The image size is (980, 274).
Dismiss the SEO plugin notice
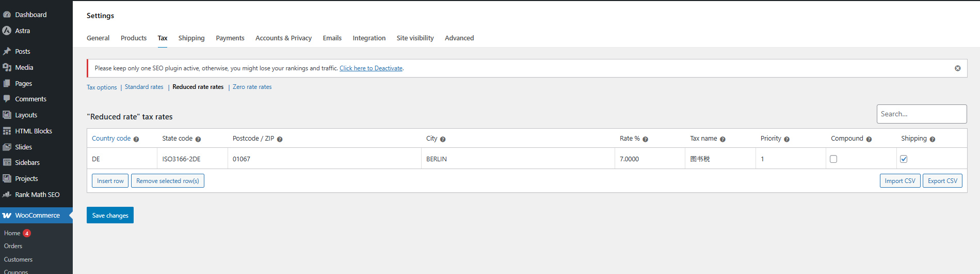tap(958, 68)
